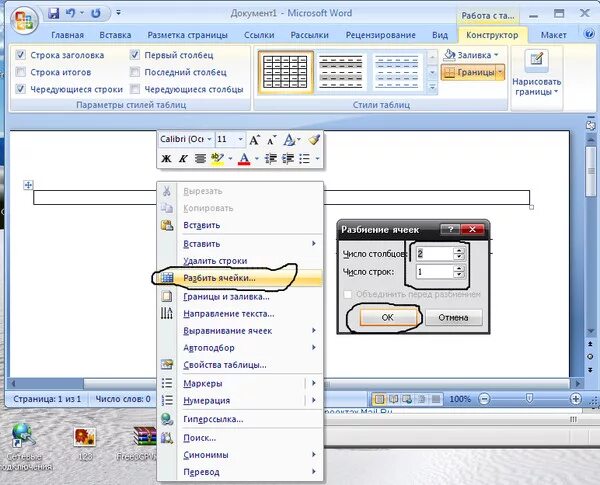Open Сетевые подключения desktop shortcut
The image size is (600, 485).
pos(24,447)
